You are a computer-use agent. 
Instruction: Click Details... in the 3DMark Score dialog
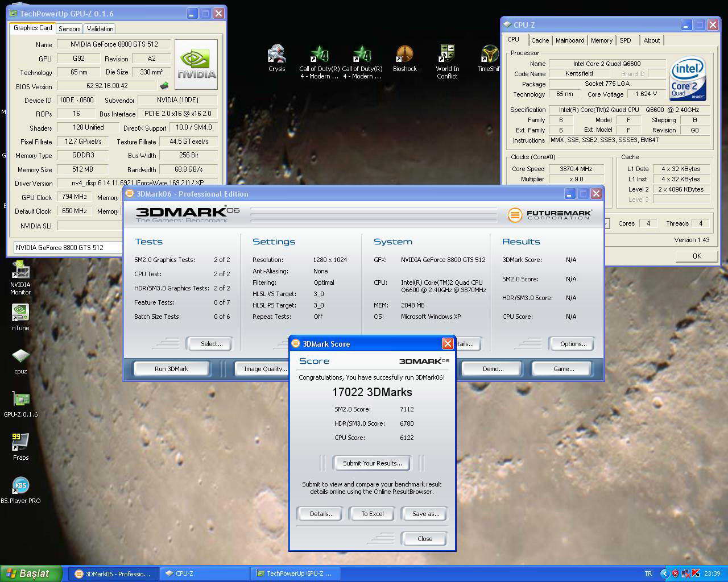coord(321,514)
